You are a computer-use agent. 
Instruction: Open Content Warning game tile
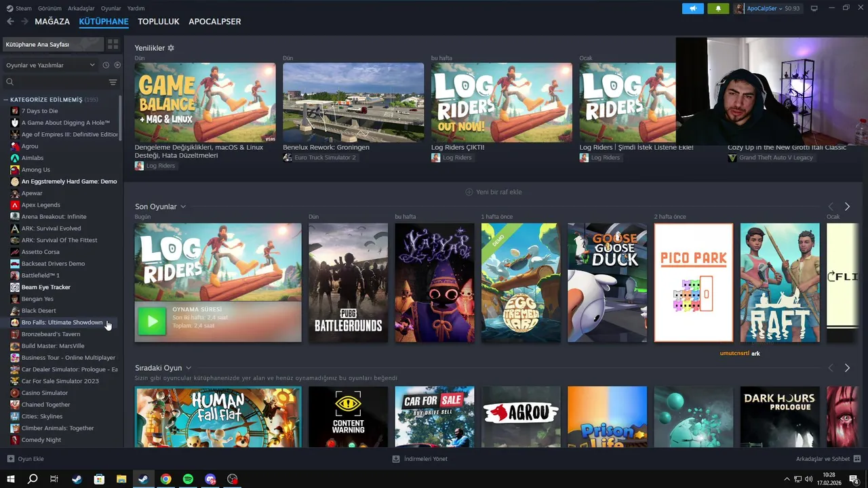coord(348,417)
